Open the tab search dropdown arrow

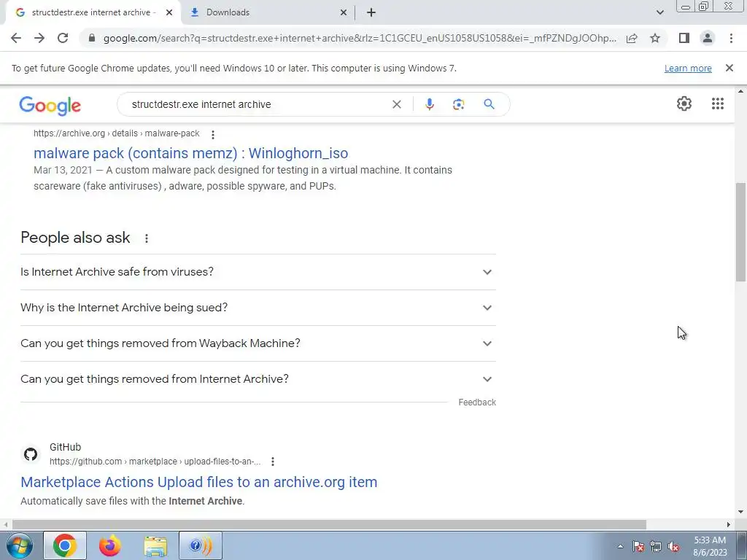pyautogui.click(x=659, y=12)
